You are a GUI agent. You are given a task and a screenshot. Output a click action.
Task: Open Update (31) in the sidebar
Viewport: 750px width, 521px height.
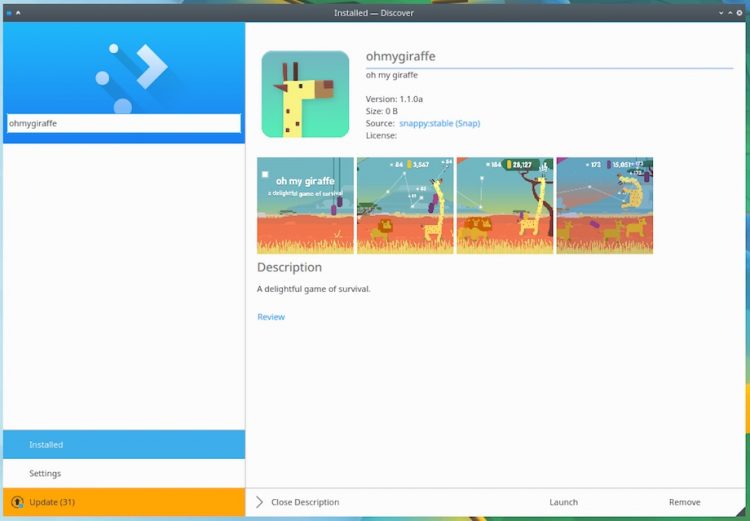coord(124,502)
